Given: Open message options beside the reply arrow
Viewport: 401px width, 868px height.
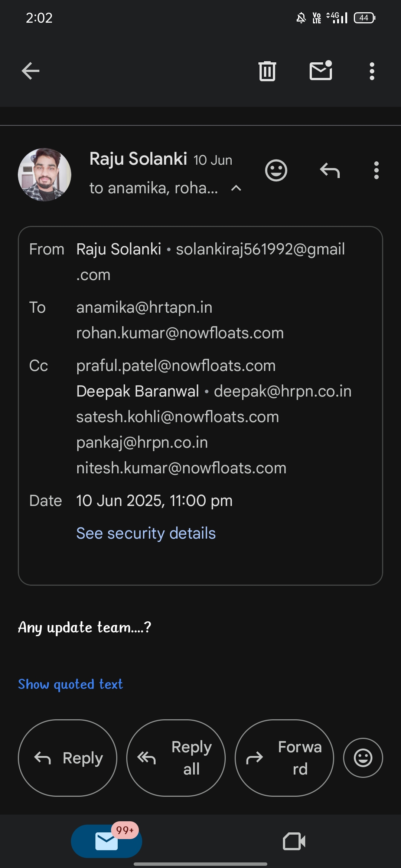Looking at the screenshot, I should click(376, 170).
